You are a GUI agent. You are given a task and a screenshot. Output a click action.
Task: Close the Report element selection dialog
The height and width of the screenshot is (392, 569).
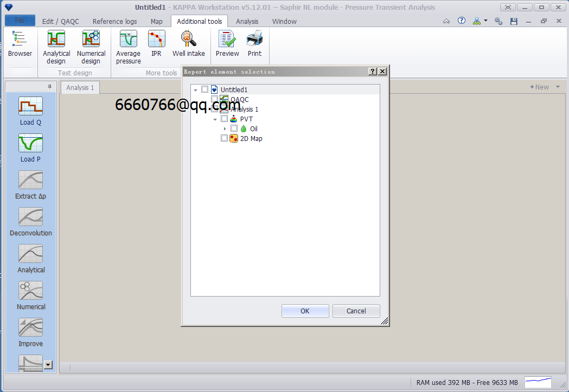tap(382, 72)
